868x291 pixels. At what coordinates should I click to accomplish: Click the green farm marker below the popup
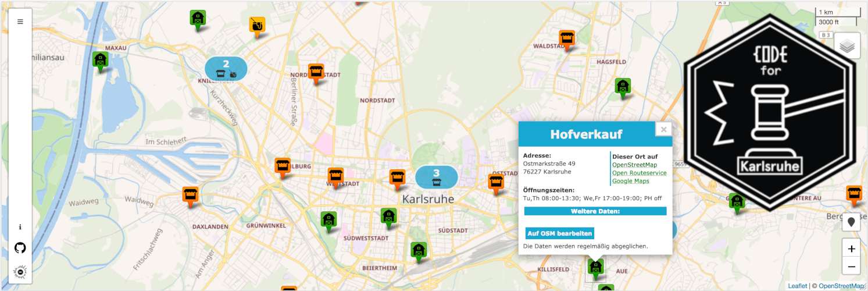coord(595,269)
